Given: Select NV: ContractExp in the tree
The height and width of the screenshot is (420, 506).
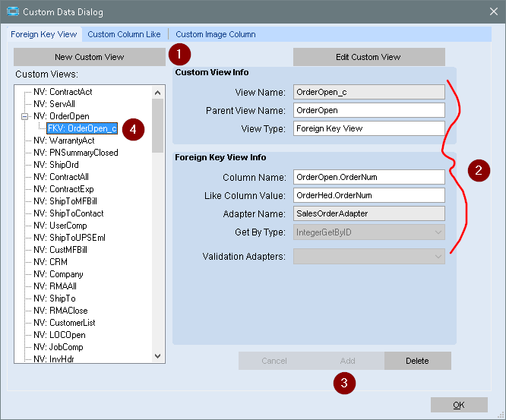Looking at the screenshot, I should click(64, 189).
